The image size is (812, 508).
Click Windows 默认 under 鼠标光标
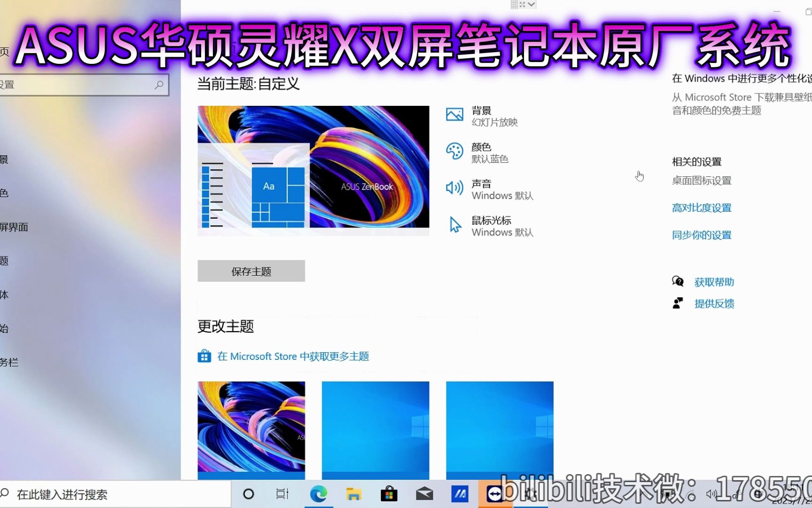point(503,232)
